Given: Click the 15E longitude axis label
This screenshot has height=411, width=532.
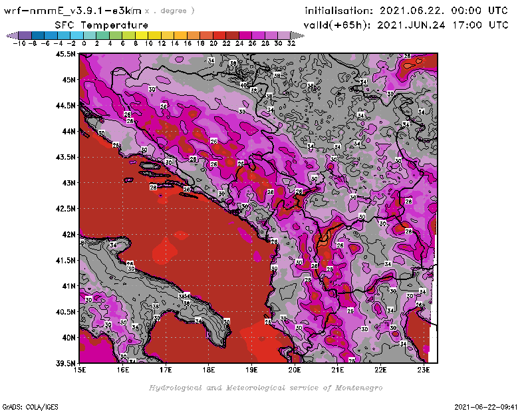Looking at the screenshot, I should 80,370.
